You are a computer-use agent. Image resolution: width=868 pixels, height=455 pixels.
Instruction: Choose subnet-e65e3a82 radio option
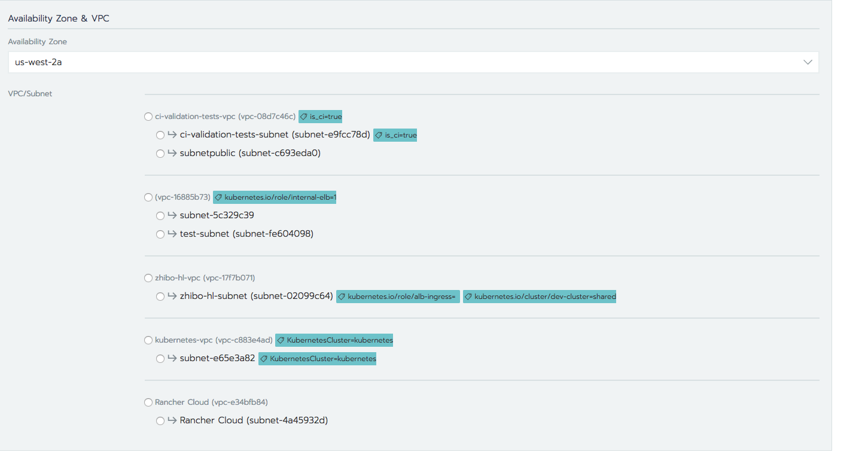pos(160,359)
